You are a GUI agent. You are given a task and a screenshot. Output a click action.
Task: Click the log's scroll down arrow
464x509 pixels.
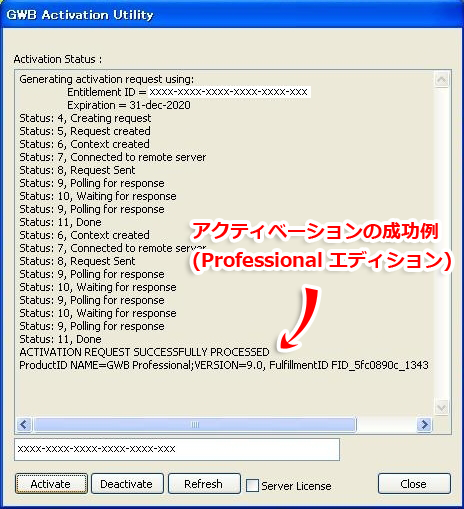[x=442, y=408]
